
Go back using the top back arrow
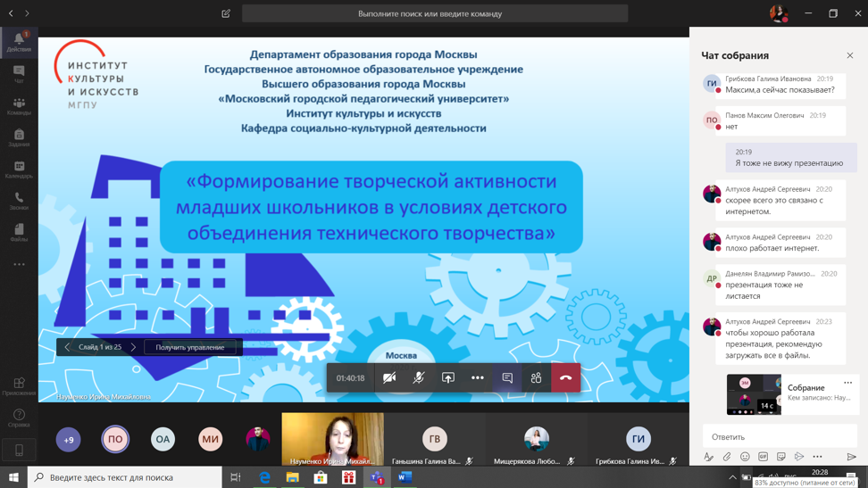(x=11, y=13)
